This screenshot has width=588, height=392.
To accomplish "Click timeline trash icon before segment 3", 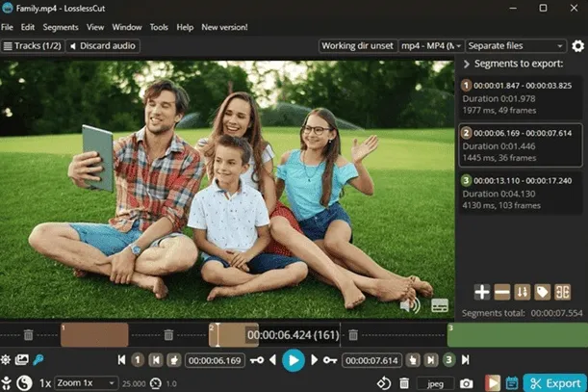I will click(353, 334).
